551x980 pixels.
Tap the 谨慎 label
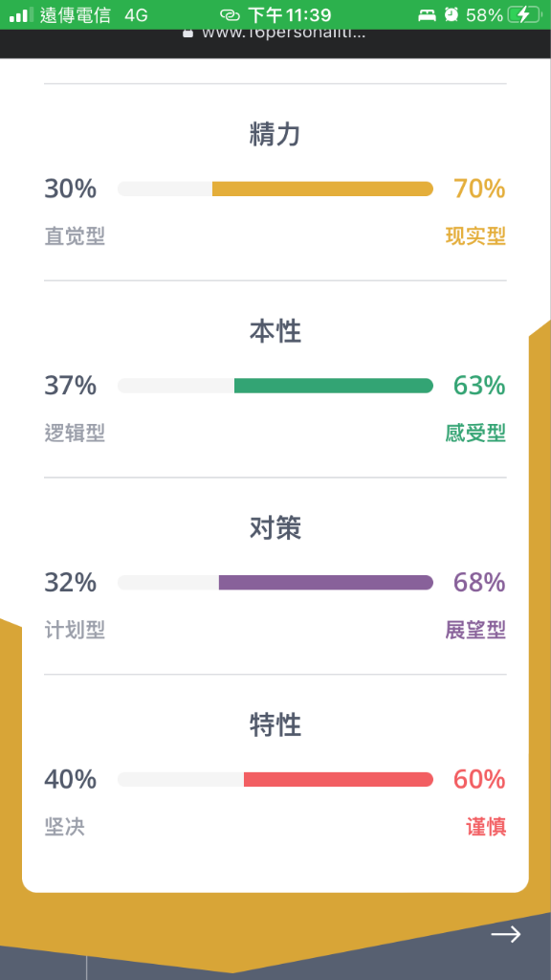485,827
